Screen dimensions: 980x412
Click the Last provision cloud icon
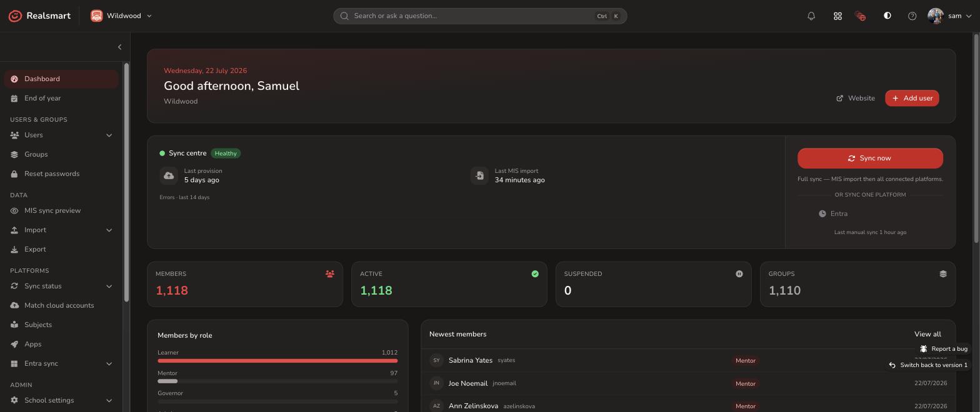point(169,175)
